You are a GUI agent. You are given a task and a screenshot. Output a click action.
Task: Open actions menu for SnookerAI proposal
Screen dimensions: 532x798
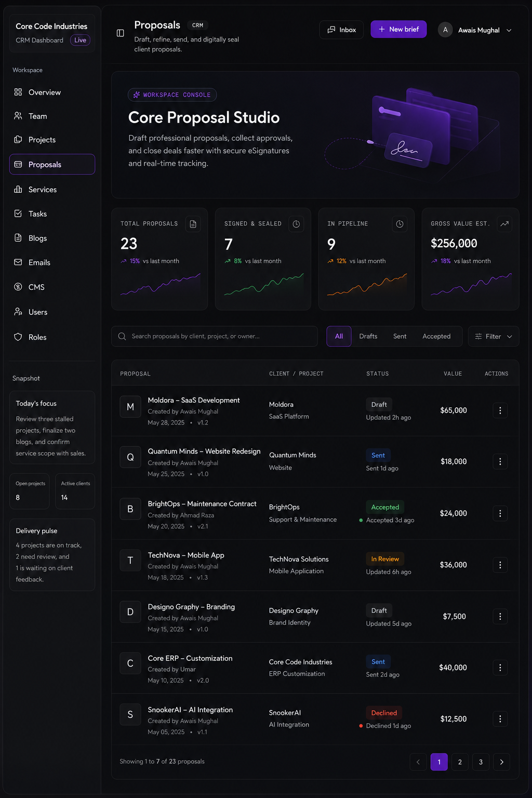(500, 719)
